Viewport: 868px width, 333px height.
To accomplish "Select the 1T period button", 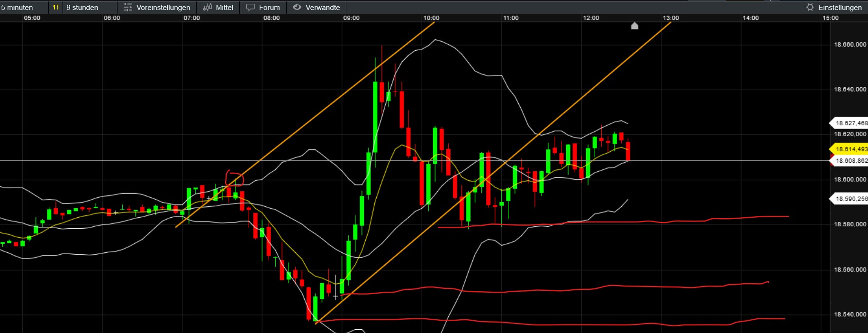I will (x=56, y=7).
